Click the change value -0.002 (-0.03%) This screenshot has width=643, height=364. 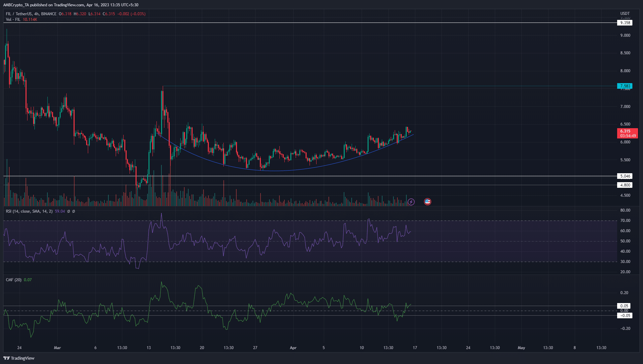pos(131,14)
